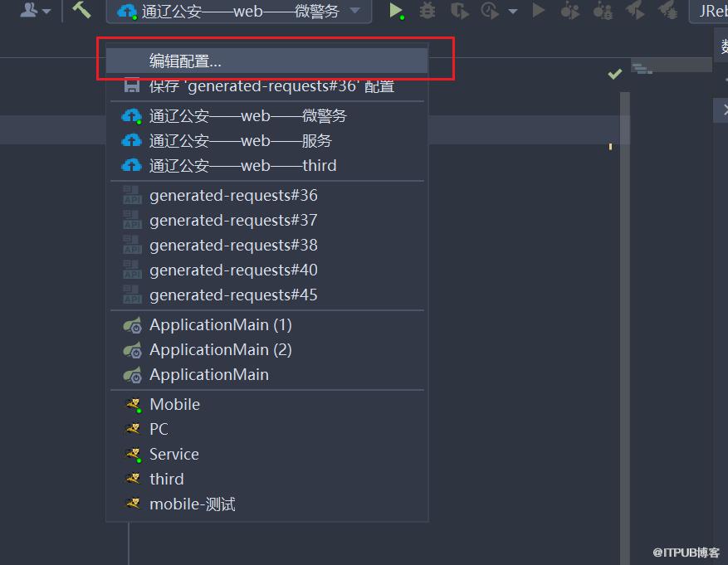Image resolution: width=728 pixels, height=565 pixels.
Task: Choose generated-requests#45 run configuration
Action: tap(267, 295)
